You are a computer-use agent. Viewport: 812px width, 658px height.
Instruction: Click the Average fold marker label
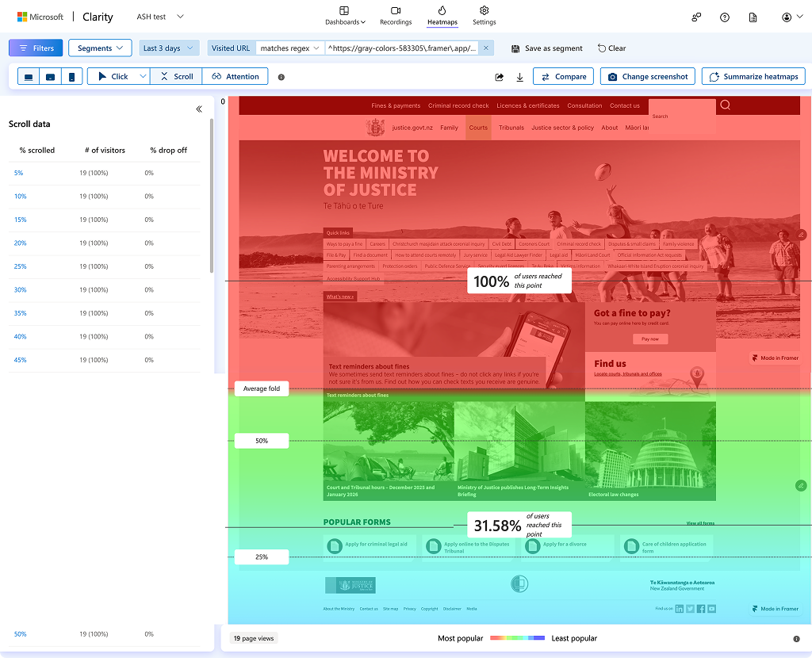(x=262, y=388)
